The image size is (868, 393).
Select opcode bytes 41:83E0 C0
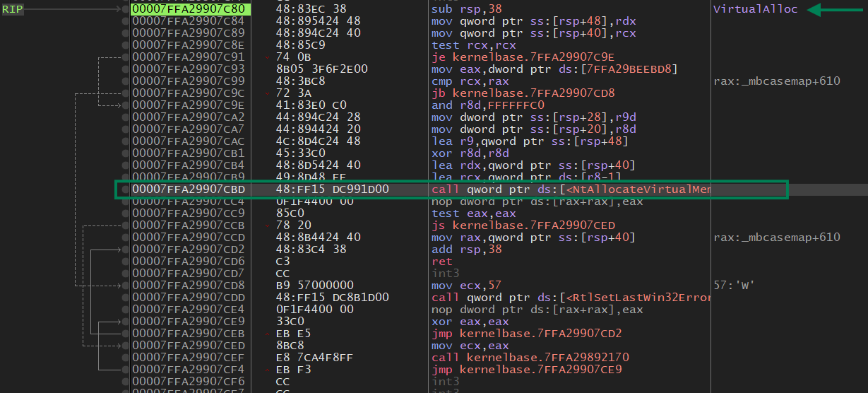pos(311,105)
